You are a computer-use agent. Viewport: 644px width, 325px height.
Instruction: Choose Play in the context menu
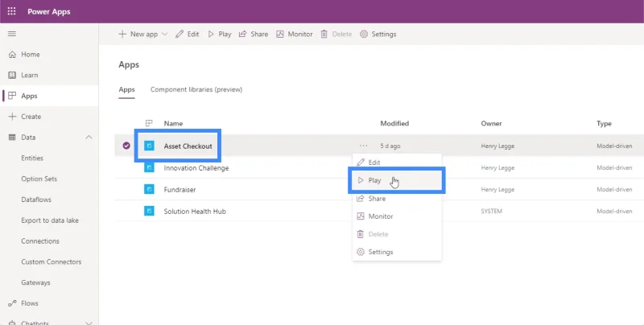tap(397, 180)
